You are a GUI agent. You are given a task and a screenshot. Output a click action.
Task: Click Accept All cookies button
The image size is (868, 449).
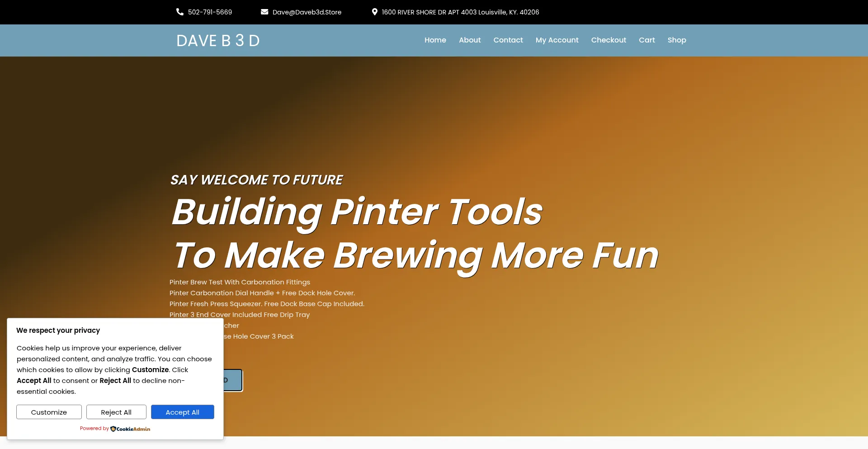pos(183,412)
